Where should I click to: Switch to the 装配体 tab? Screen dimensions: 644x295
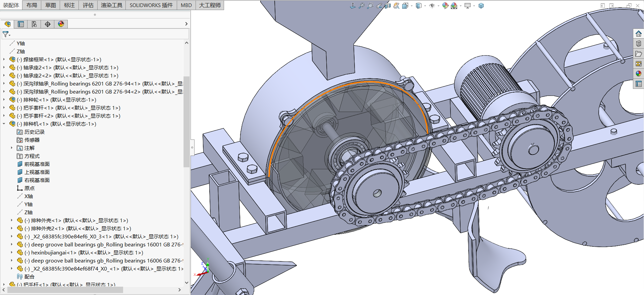(x=11, y=5)
